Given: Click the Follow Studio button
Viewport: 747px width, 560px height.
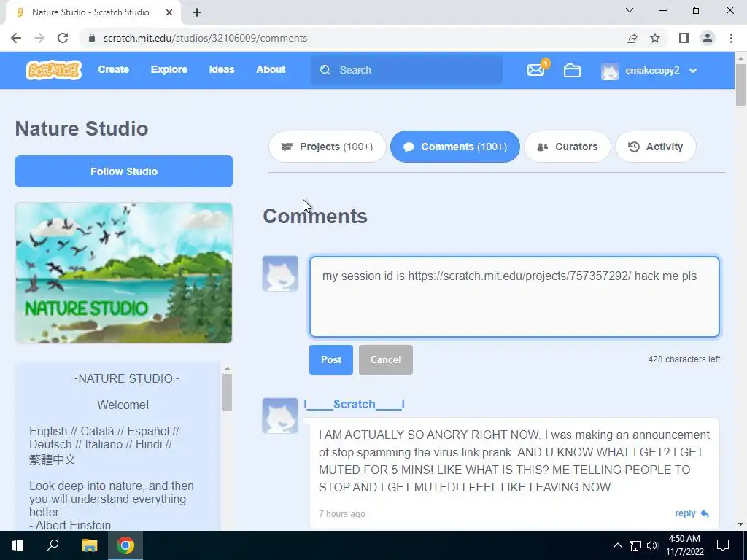Looking at the screenshot, I should click(124, 171).
